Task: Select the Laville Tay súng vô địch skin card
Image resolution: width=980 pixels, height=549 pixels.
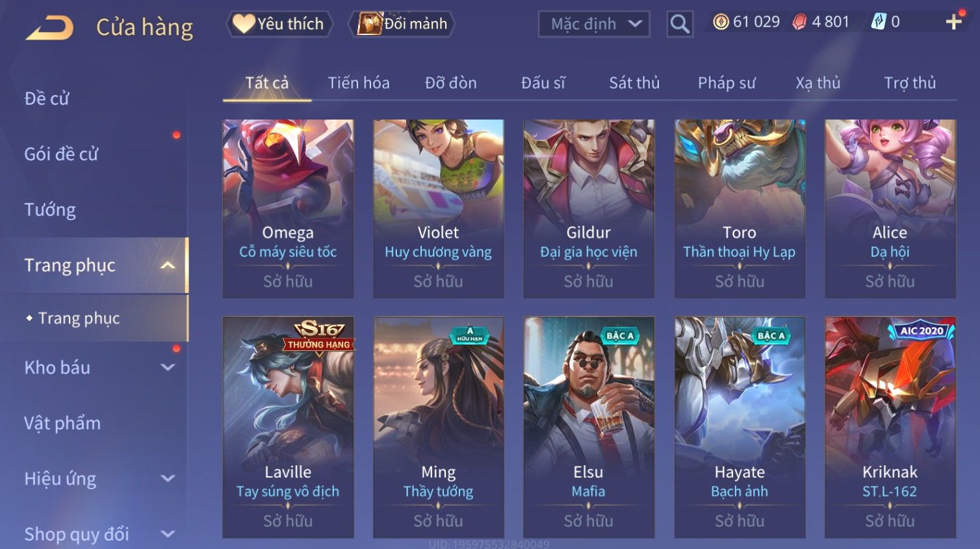Action: pyautogui.click(x=288, y=428)
